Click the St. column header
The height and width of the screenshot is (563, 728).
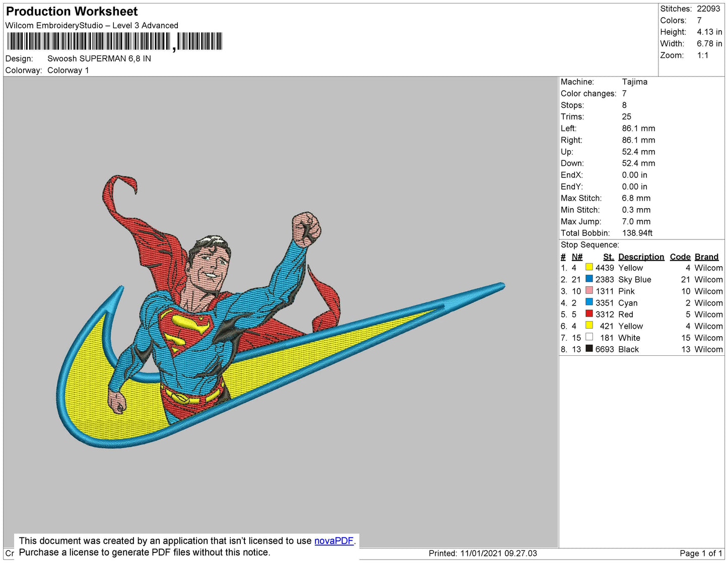[x=608, y=257]
